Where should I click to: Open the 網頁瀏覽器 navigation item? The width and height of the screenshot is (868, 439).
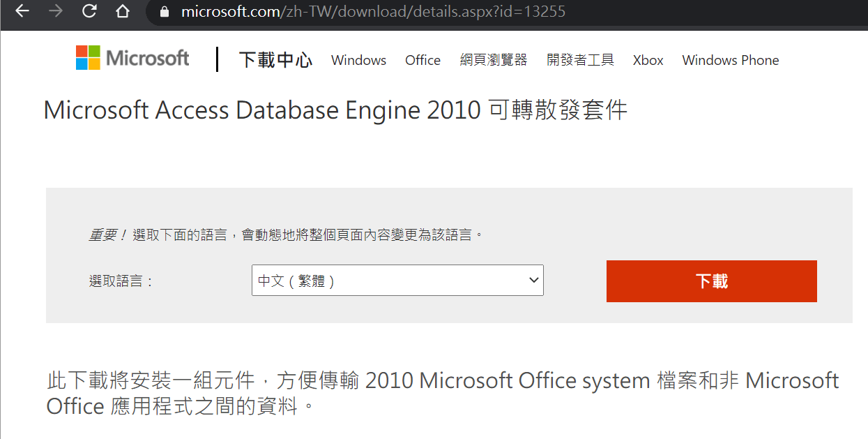[x=494, y=60]
